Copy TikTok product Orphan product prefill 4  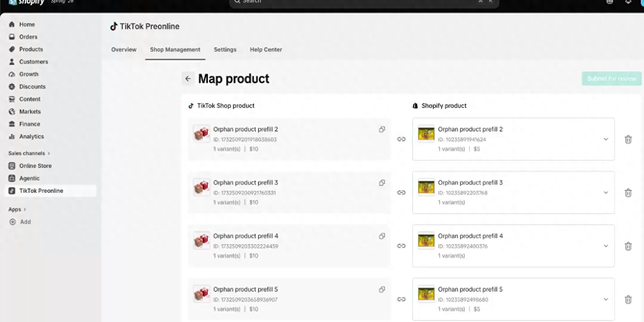382,236
